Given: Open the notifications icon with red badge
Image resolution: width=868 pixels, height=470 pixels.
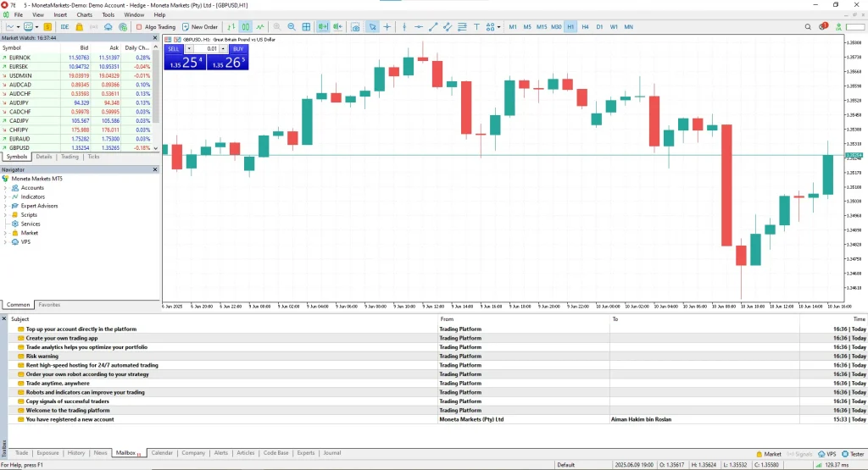Looking at the screenshot, I should pyautogui.click(x=823, y=26).
